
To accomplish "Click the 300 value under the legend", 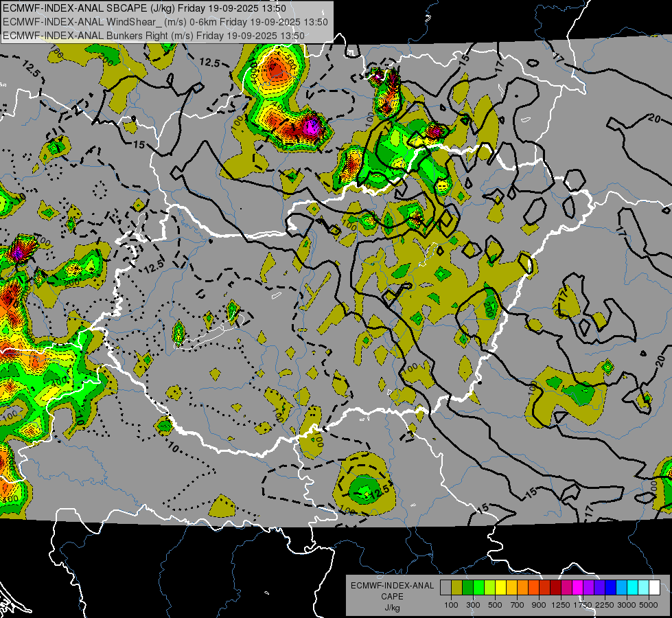I will pos(473,605).
